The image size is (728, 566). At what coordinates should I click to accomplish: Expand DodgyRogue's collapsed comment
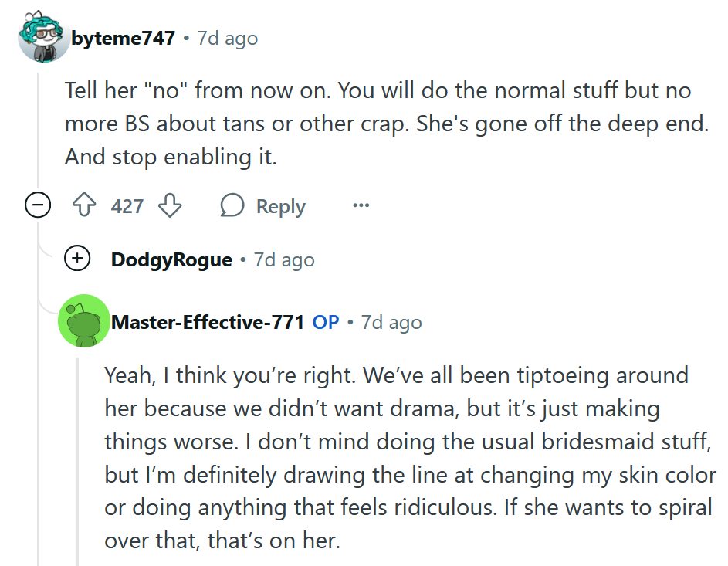(x=77, y=259)
